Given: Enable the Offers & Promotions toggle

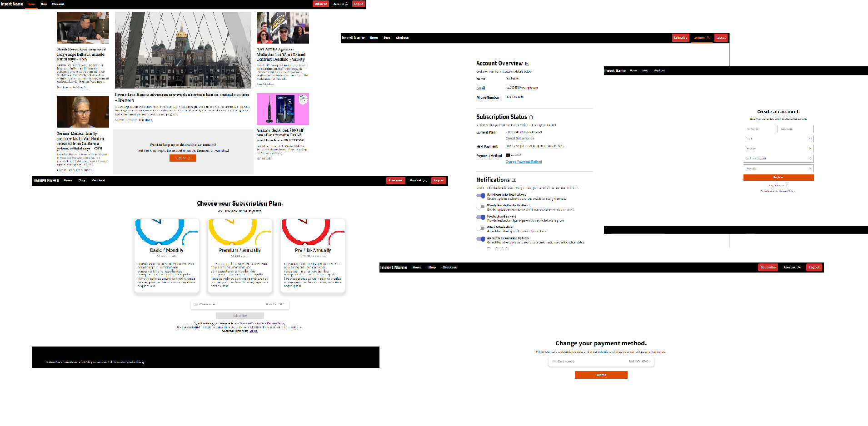Looking at the screenshot, I should 481,228.
